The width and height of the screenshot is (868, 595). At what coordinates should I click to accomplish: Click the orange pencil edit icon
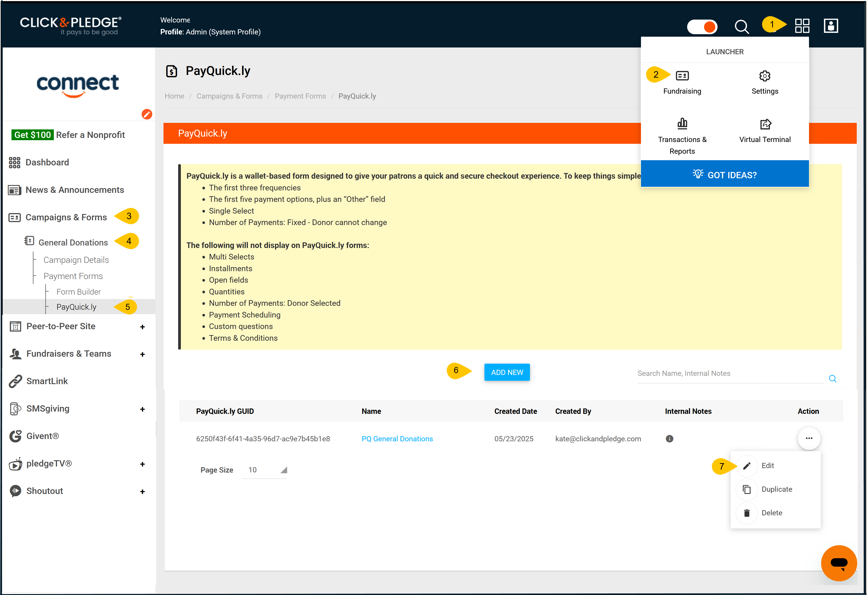(x=147, y=114)
